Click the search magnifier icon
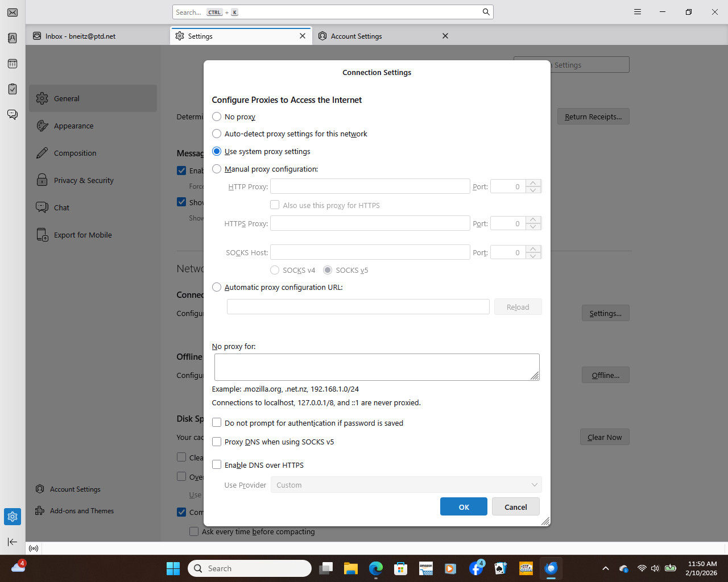 486,12
